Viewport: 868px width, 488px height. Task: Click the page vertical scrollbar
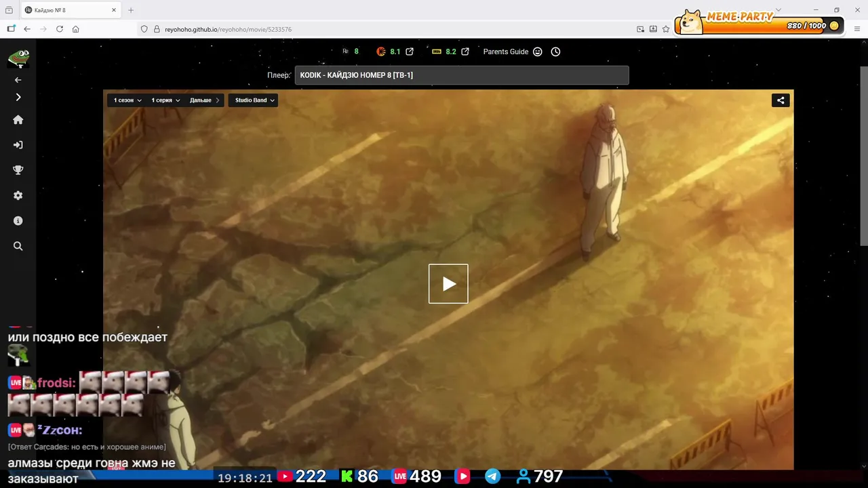[x=863, y=156]
